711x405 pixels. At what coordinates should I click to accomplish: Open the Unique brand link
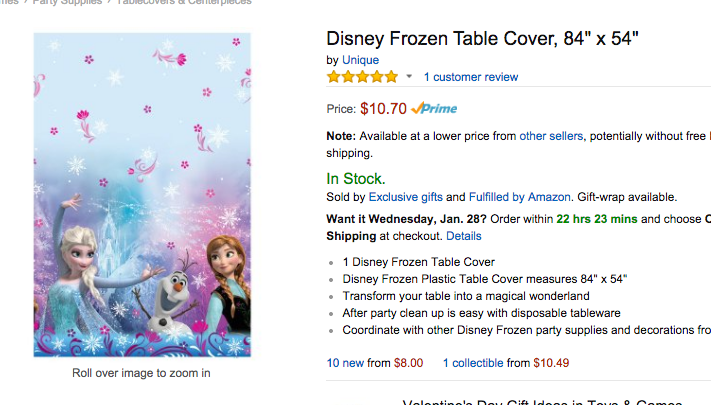[360, 60]
